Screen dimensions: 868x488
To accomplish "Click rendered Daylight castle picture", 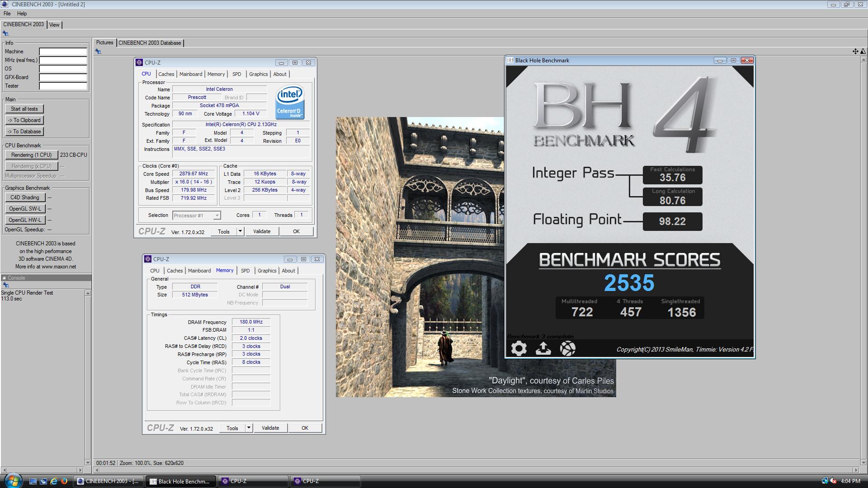I will 420,258.
